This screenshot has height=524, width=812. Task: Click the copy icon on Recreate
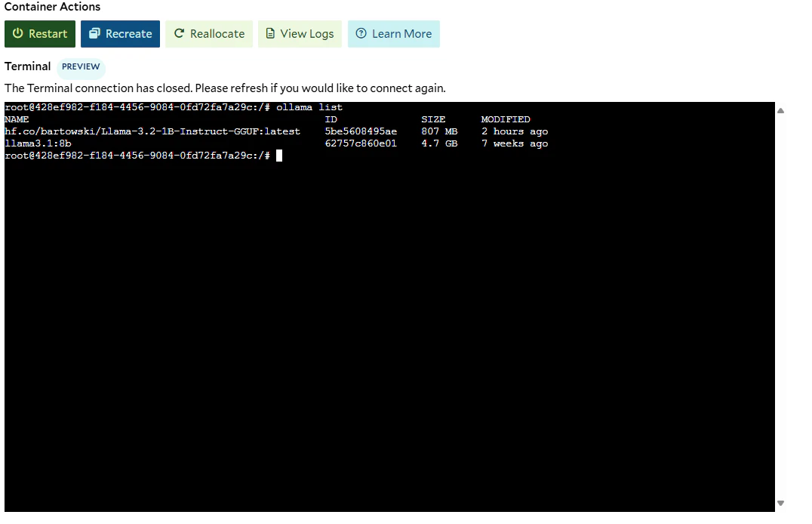coord(94,33)
